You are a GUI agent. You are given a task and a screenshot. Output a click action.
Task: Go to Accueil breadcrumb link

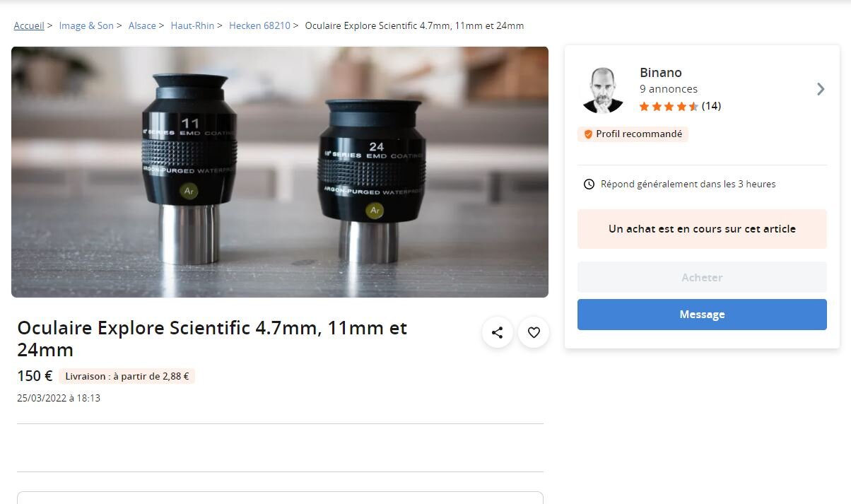[x=29, y=25]
